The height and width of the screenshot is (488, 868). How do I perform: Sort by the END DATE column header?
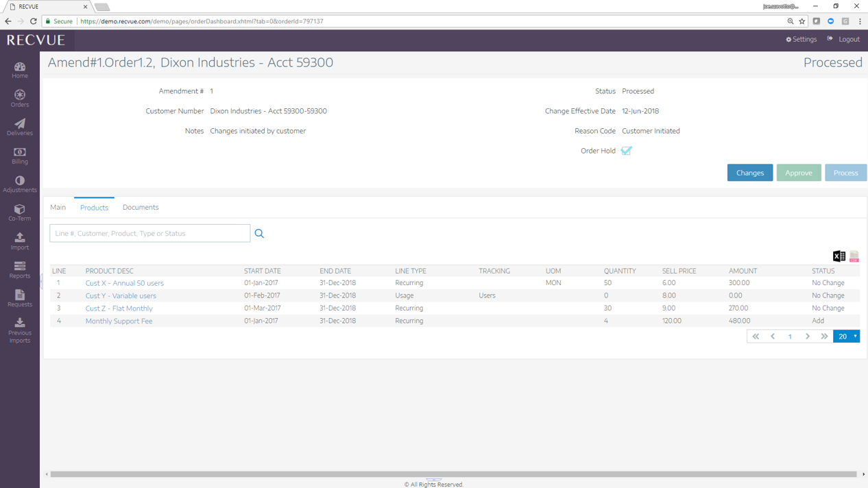point(335,271)
